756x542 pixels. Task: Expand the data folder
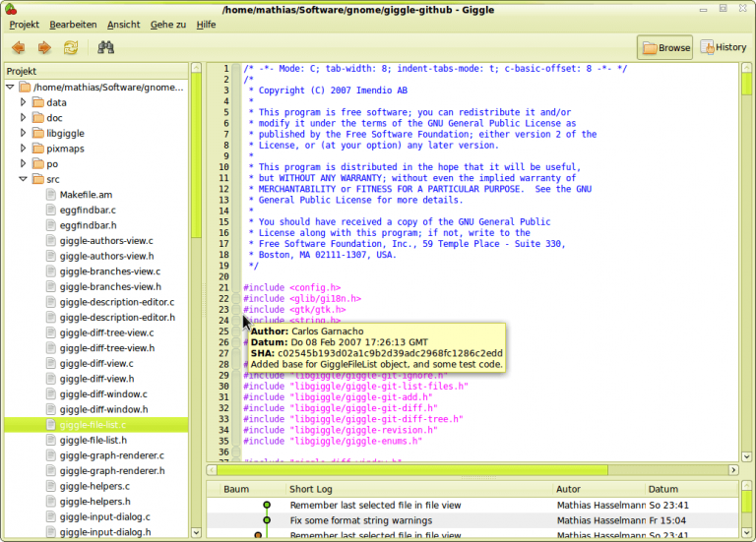click(x=24, y=102)
